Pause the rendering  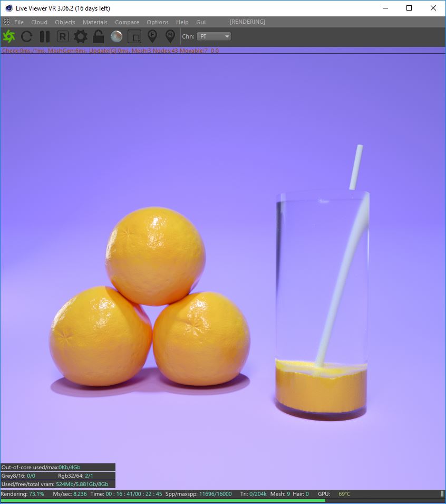point(45,36)
